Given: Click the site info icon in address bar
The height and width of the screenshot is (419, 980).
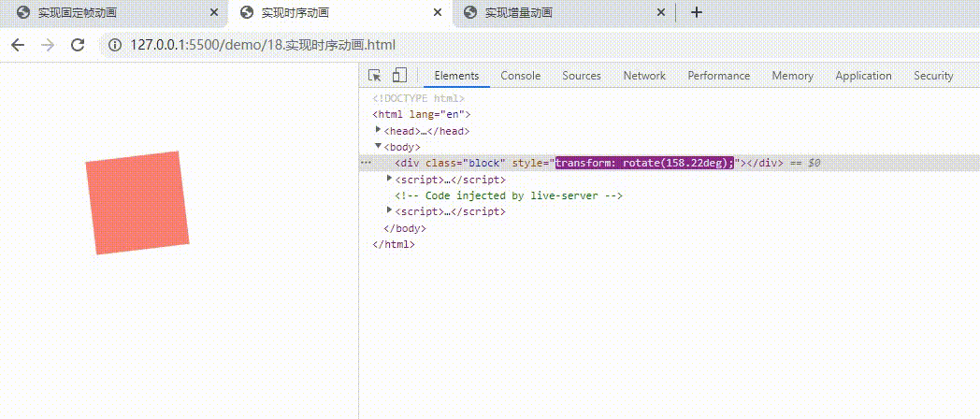Looking at the screenshot, I should (x=114, y=45).
